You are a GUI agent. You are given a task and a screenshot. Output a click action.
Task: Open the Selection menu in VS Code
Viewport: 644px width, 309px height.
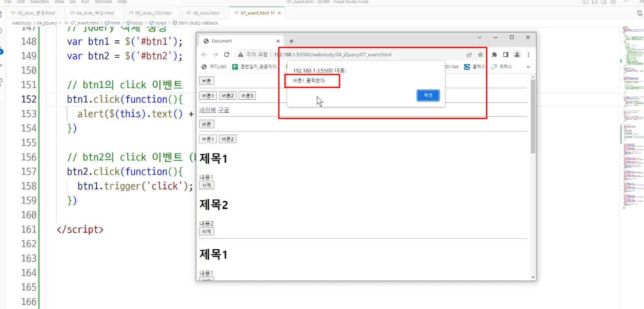pos(39,2)
